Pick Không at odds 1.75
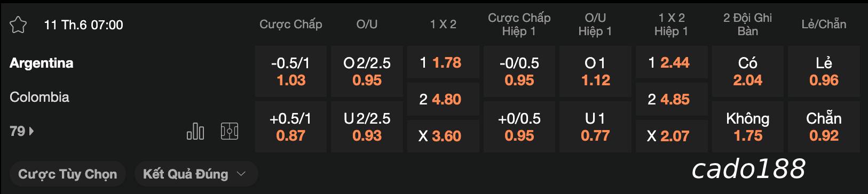This screenshot has width=868, height=194. coord(748,127)
